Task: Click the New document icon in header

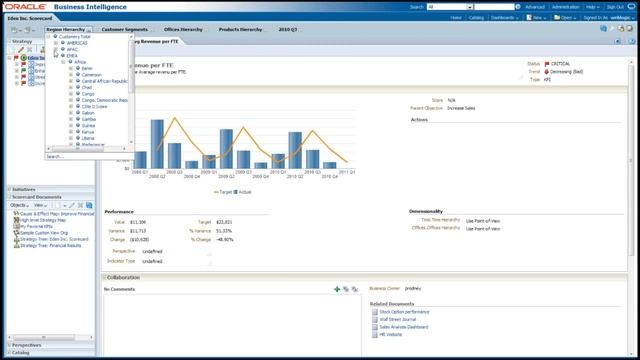Action: [x=529, y=18]
